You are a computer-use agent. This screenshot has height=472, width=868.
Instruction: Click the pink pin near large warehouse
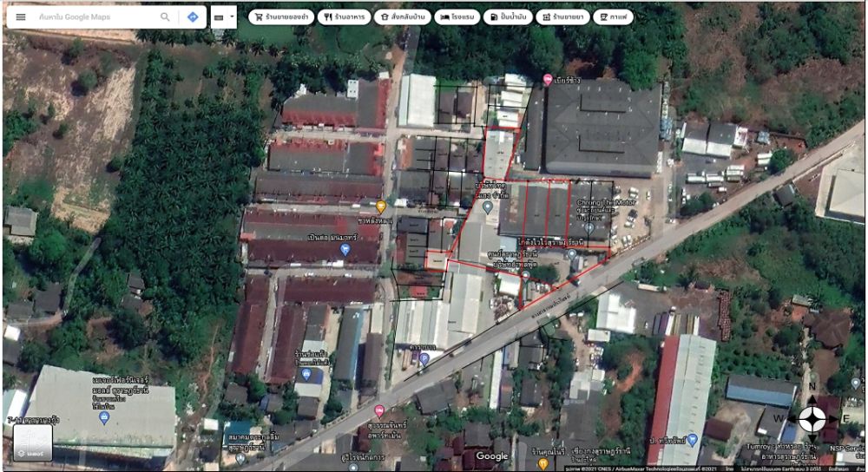coord(548,80)
